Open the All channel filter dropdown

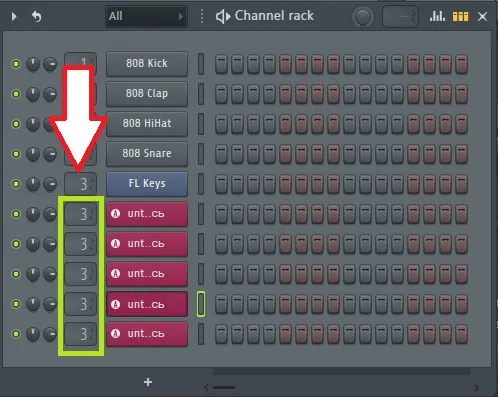click(x=146, y=16)
